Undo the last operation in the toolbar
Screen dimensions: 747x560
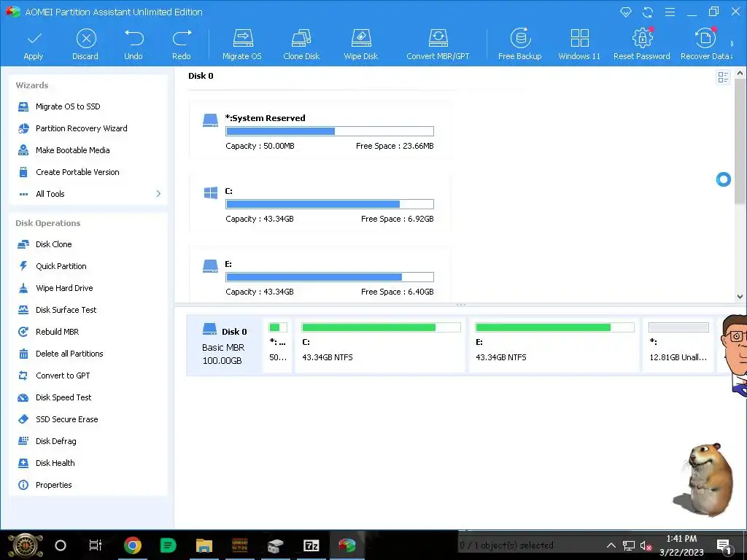click(133, 45)
